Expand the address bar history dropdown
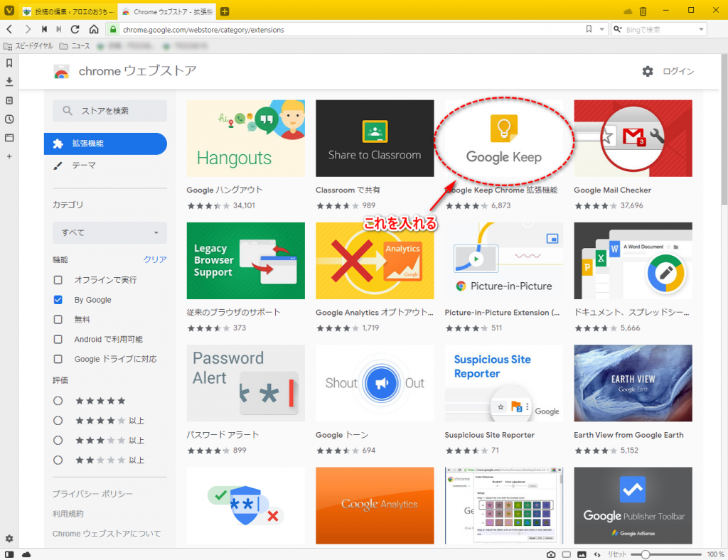728x560 pixels. point(603,29)
